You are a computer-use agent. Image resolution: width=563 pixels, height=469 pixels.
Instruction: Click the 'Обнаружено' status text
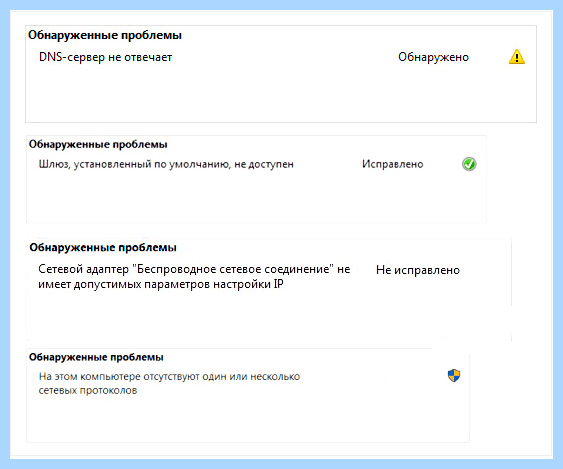tap(433, 57)
